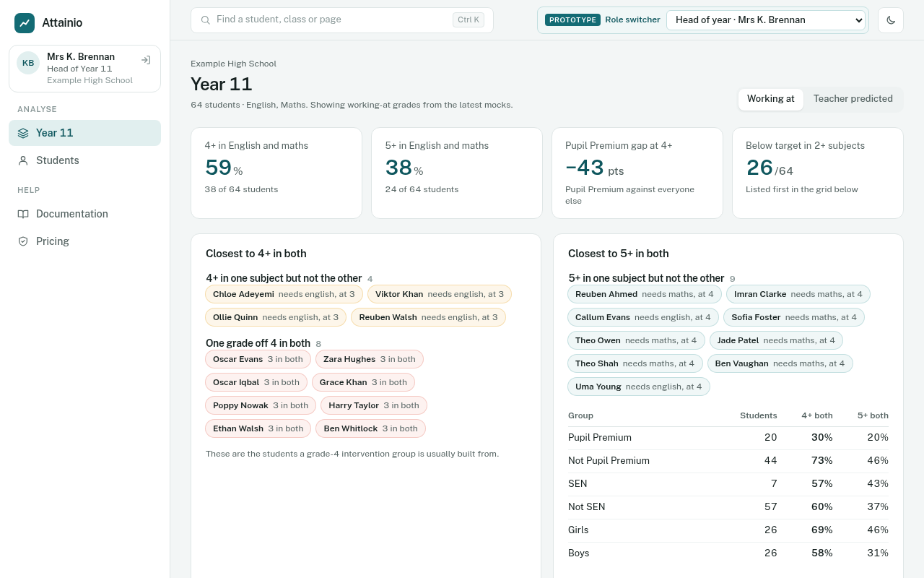Click the magnifier icon in the search bar
The image size is (924, 578).
pyautogui.click(x=206, y=20)
